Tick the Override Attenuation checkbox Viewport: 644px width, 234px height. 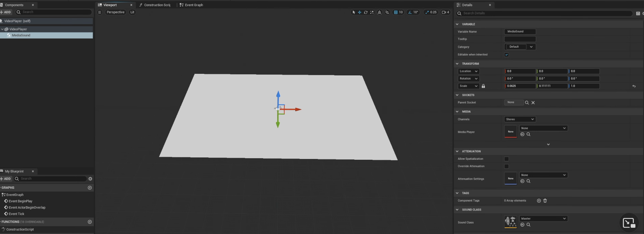coord(506,166)
